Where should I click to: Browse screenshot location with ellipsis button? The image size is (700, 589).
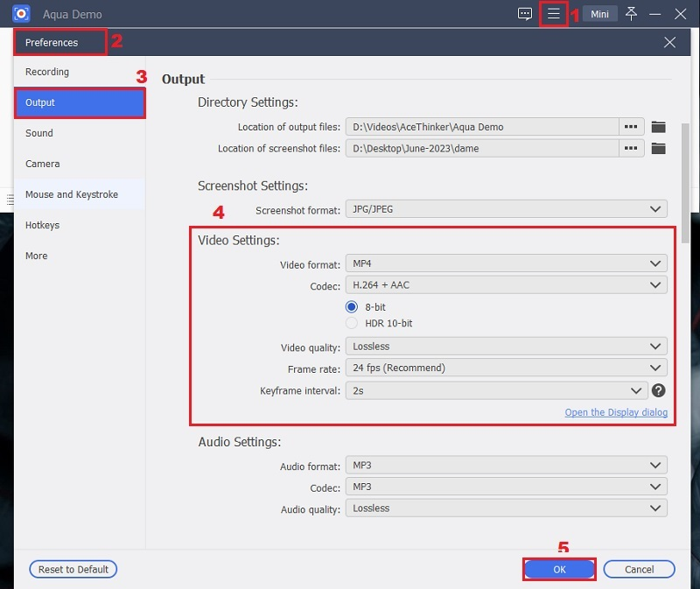[632, 150]
